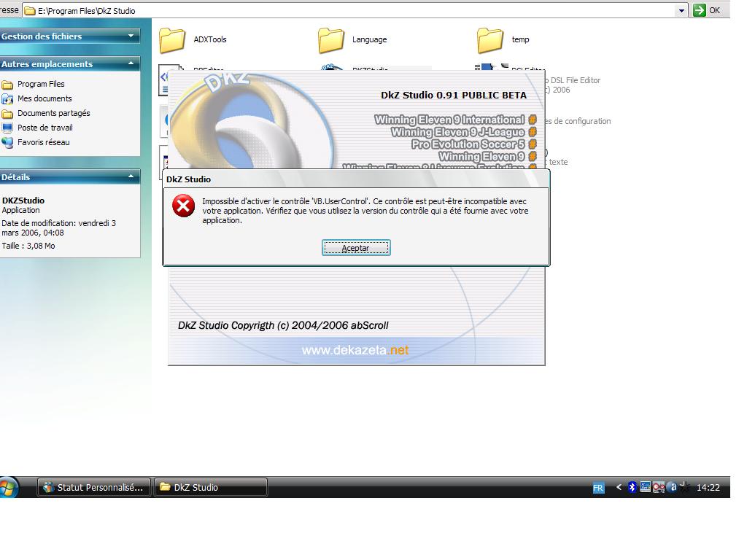The height and width of the screenshot is (560, 747).
Task: Select the Language folder name
Action: tap(370, 39)
